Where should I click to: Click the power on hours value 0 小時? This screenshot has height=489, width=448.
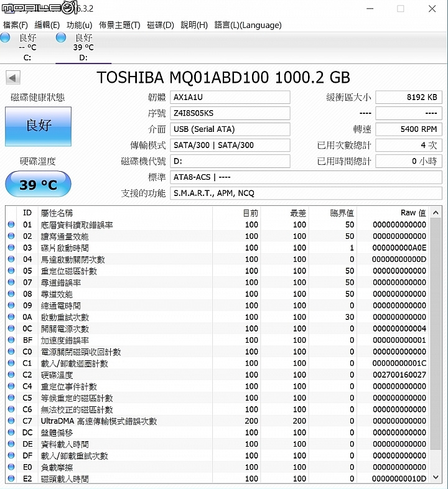[409, 161]
